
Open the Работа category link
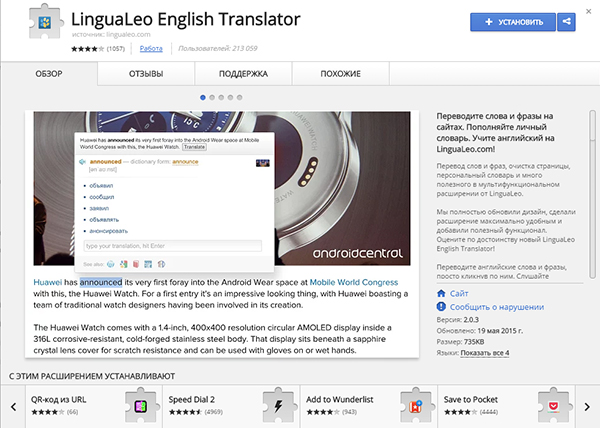click(x=152, y=47)
